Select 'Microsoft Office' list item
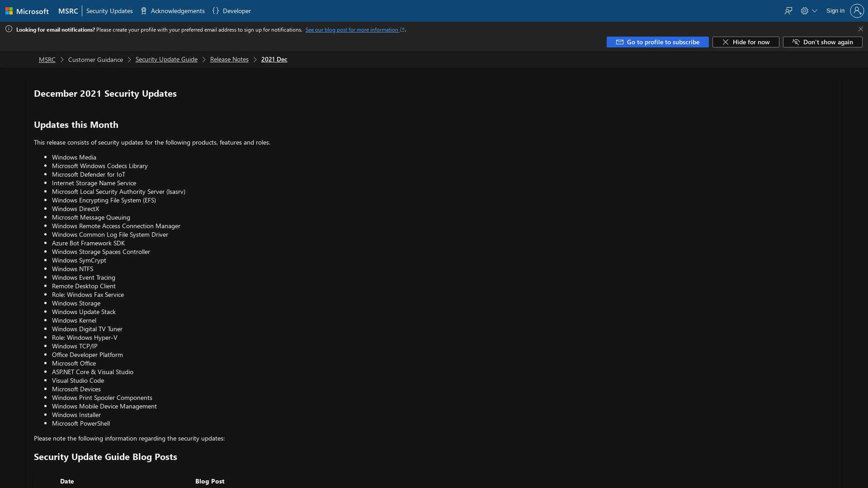This screenshot has width=868, height=488. click(x=74, y=363)
